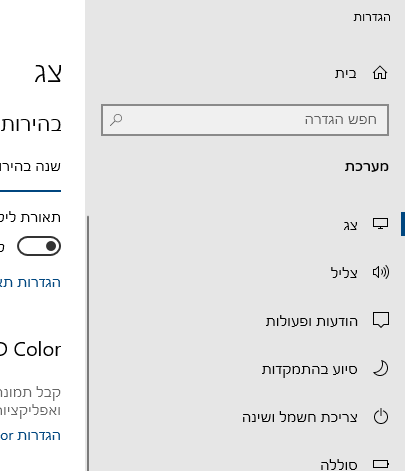Click the battery icon for סוללה
The width and height of the screenshot is (405, 471).
click(x=381, y=464)
